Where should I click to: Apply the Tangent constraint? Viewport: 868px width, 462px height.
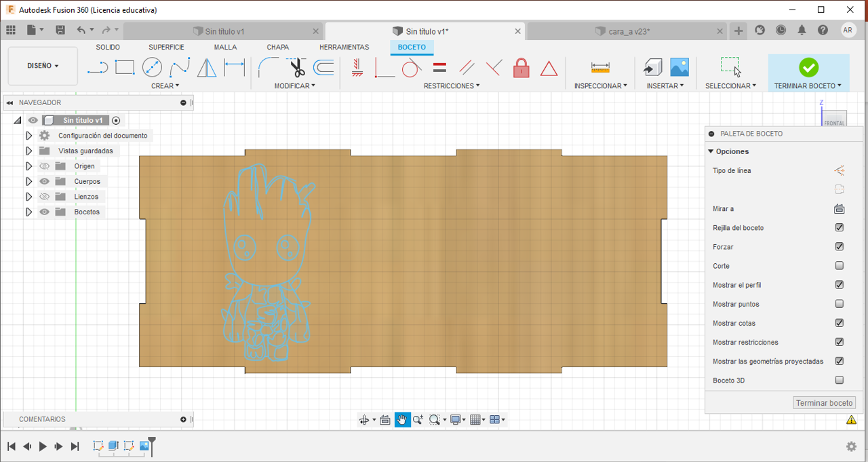click(x=412, y=67)
